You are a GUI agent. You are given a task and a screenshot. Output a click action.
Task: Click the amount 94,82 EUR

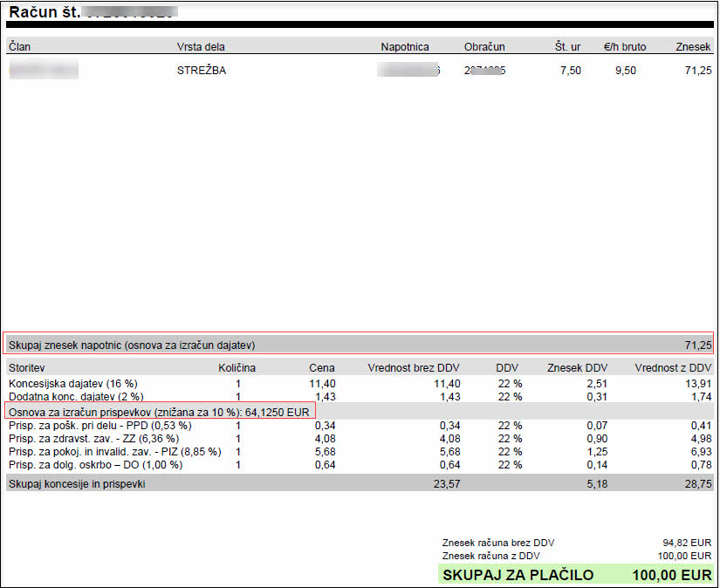[687, 543]
